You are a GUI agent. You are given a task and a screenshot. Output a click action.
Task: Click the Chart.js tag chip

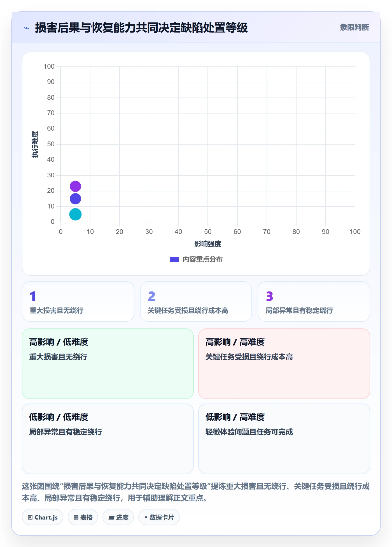point(43,517)
